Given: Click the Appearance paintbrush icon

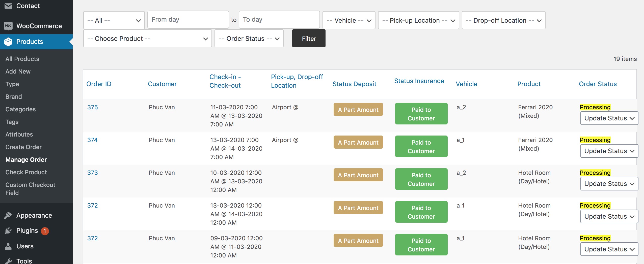Looking at the screenshot, I should (x=8, y=215).
